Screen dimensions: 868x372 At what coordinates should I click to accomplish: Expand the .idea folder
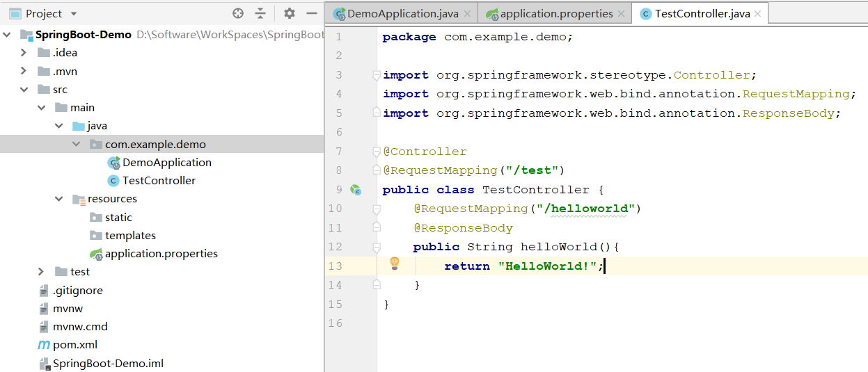pyautogui.click(x=24, y=53)
